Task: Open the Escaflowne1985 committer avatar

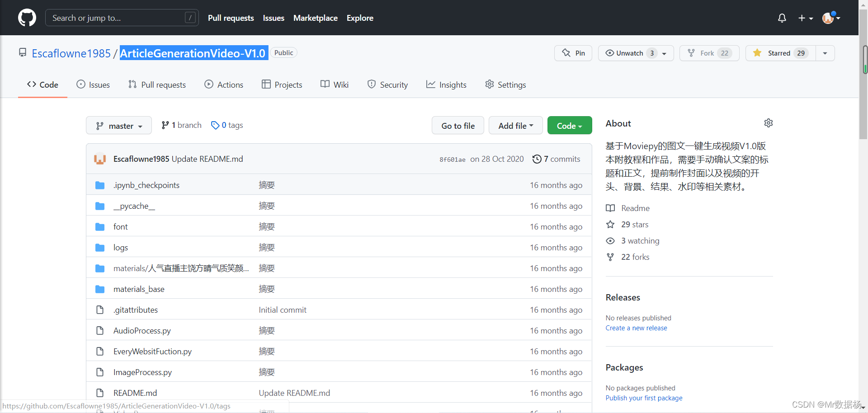Action: (100, 159)
